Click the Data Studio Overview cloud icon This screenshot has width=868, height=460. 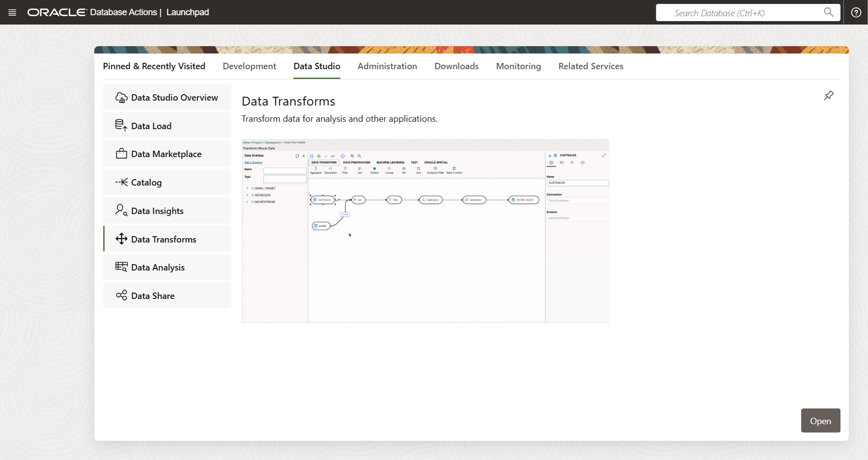pyautogui.click(x=121, y=97)
